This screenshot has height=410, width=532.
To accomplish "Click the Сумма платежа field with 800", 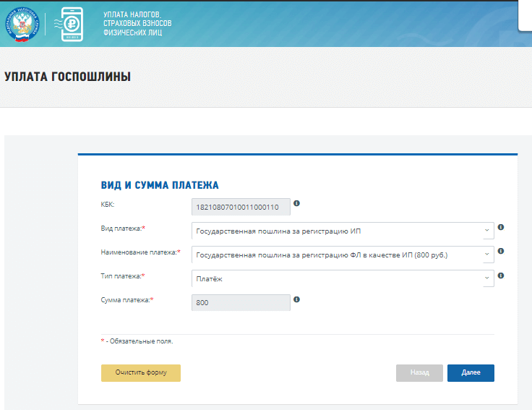I will [x=241, y=303].
